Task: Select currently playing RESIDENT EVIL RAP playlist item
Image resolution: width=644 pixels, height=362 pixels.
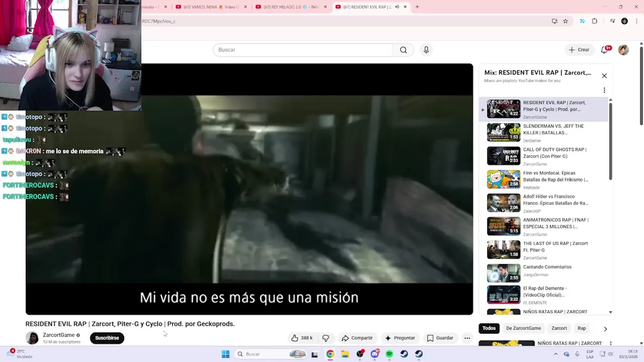Action: point(543,109)
